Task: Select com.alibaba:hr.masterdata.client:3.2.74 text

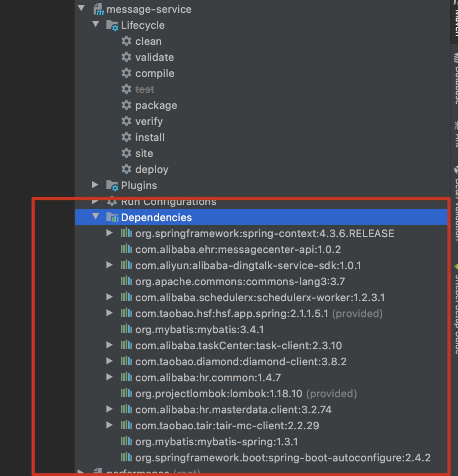Action: 233,410
